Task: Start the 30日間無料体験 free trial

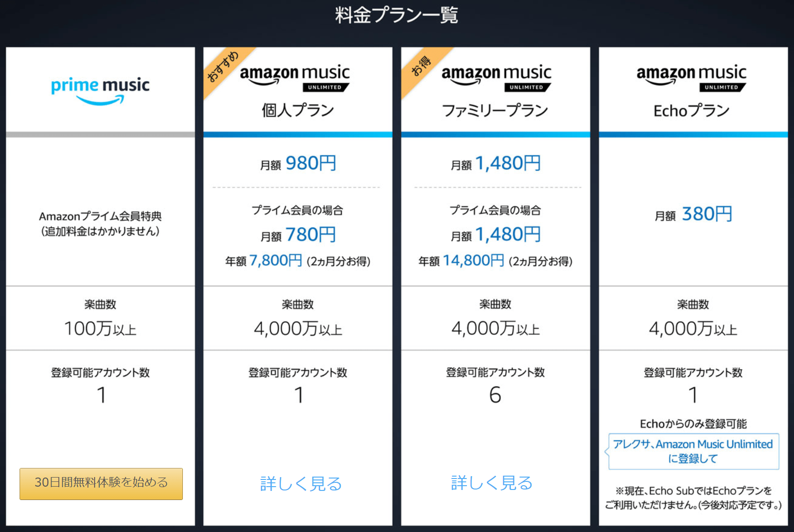Action: click(101, 483)
